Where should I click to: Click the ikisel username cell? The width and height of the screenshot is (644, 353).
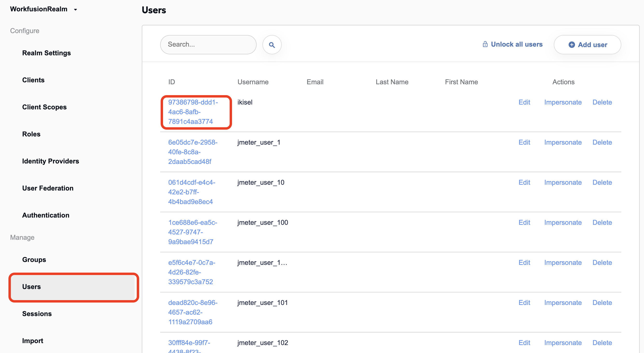click(245, 102)
